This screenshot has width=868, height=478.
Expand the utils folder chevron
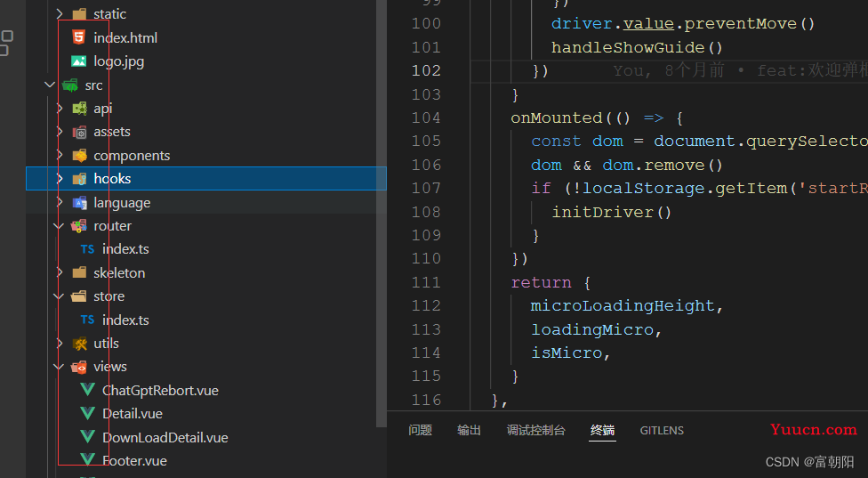tap(60, 344)
